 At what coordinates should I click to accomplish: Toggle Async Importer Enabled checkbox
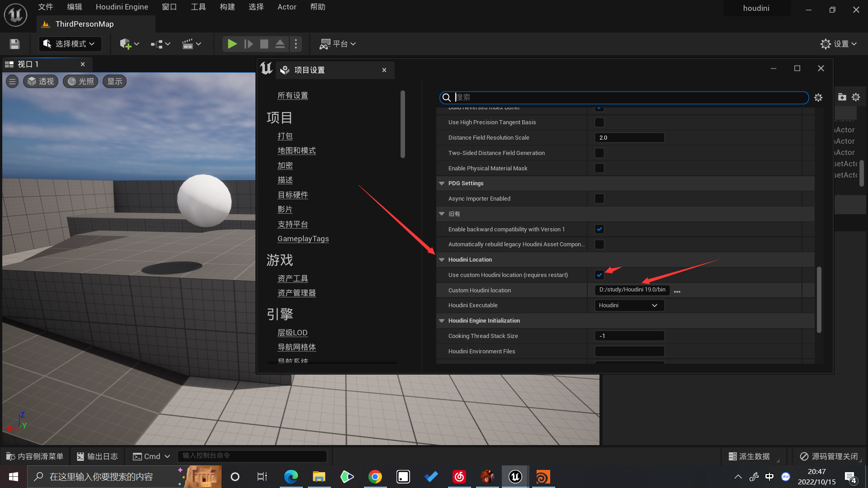point(599,199)
